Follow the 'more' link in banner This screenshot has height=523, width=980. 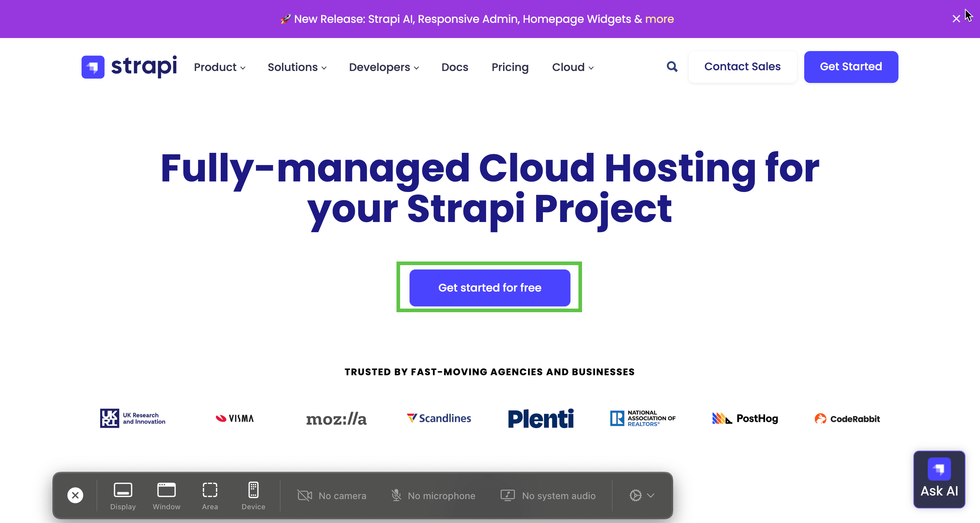[x=659, y=19]
